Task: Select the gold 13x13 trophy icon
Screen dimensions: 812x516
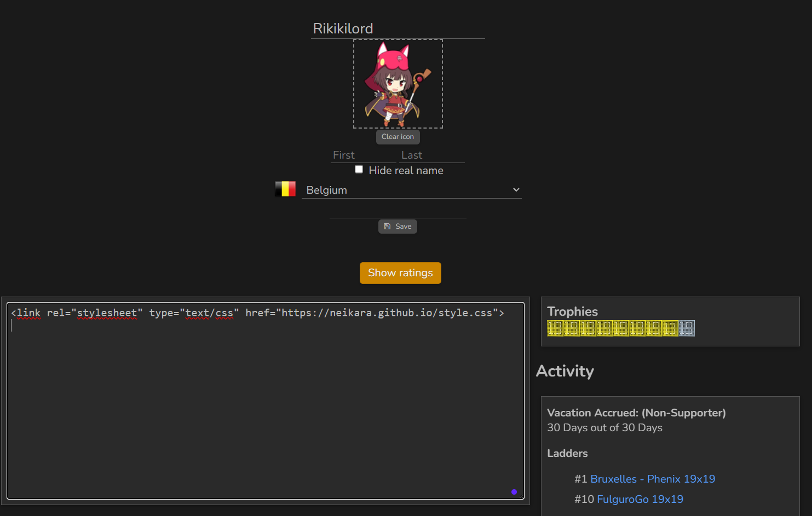Action: 670,328
